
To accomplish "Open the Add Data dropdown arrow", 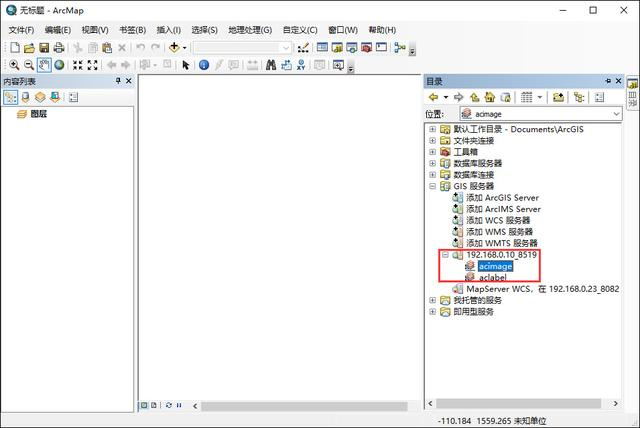I will coord(184,48).
